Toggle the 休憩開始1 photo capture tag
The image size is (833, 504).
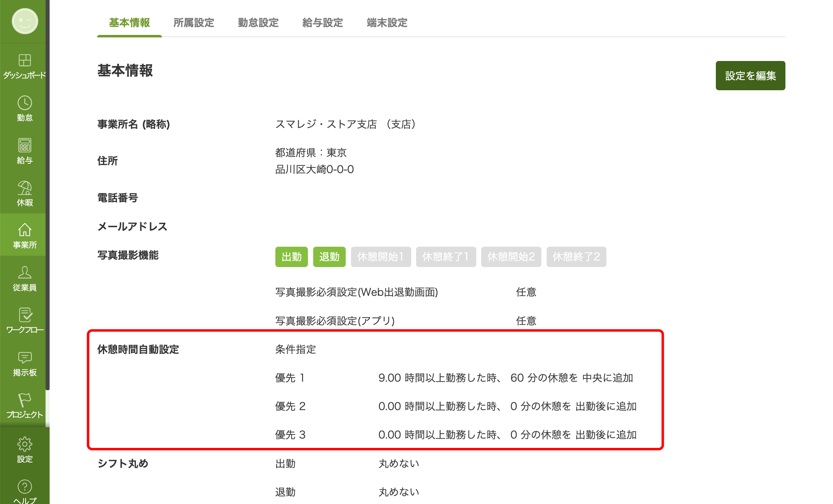380,257
